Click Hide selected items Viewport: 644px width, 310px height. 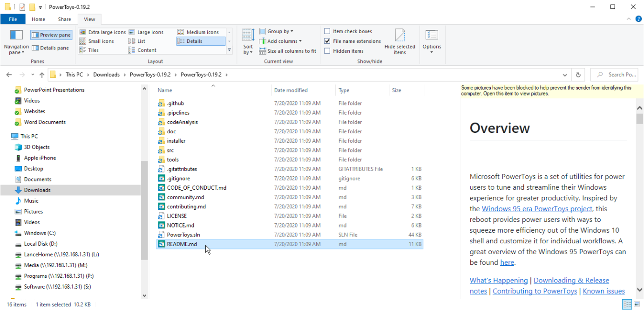(400, 42)
